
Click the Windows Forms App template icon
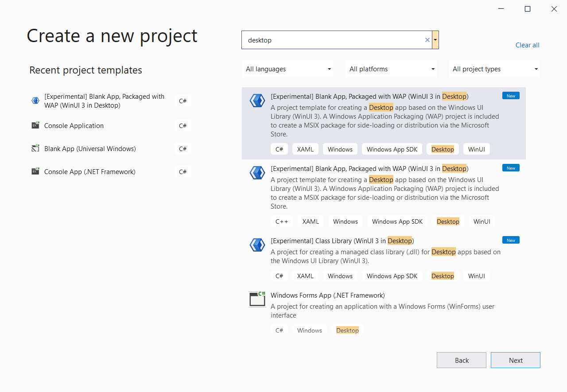click(257, 299)
